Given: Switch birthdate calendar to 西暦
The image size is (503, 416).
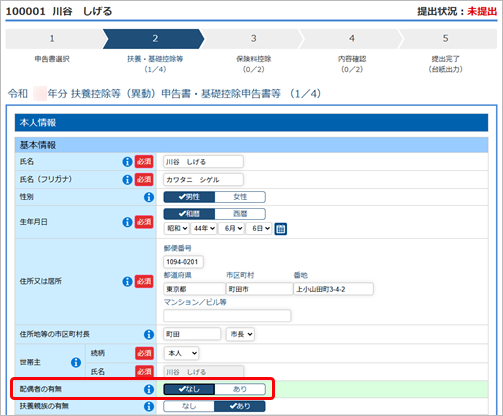Looking at the screenshot, I should click(x=240, y=214).
